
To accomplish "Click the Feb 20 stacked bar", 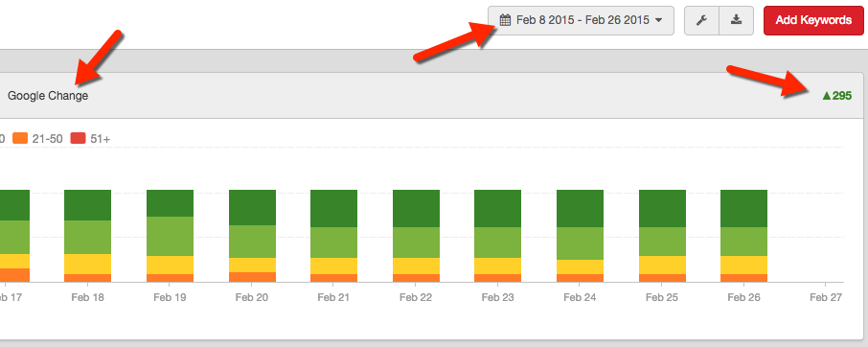I will coord(252,236).
